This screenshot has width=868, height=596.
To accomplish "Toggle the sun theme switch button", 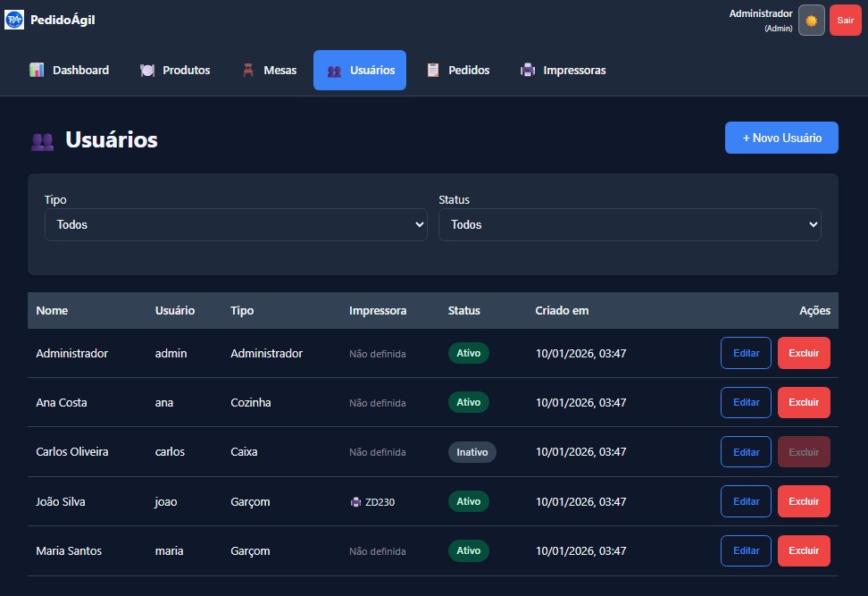I will point(811,20).
